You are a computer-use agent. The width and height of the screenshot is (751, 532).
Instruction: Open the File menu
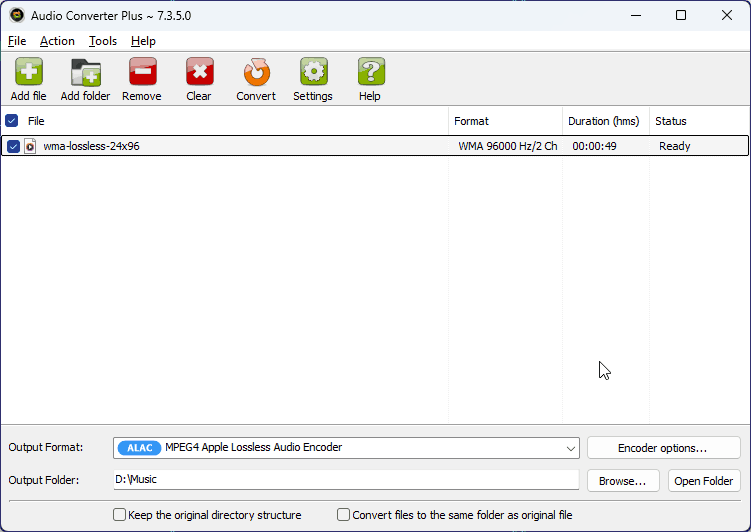tap(17, 41)
